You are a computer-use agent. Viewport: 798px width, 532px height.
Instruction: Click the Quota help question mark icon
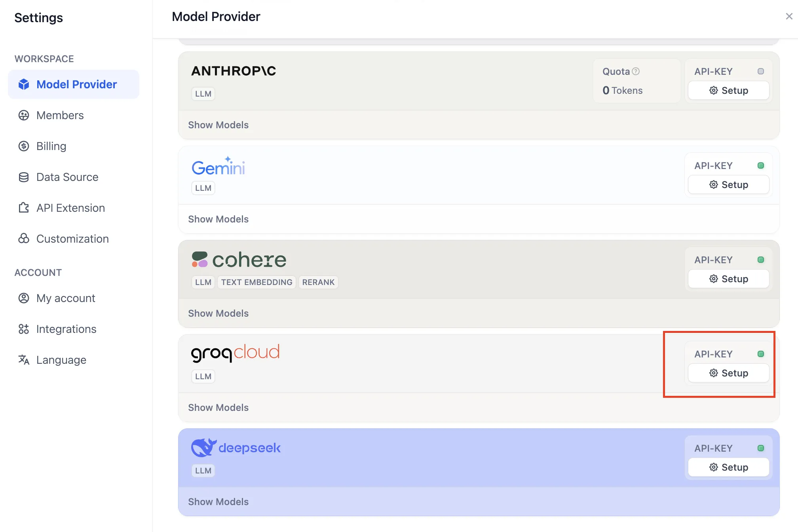click(x=636, y=71)
